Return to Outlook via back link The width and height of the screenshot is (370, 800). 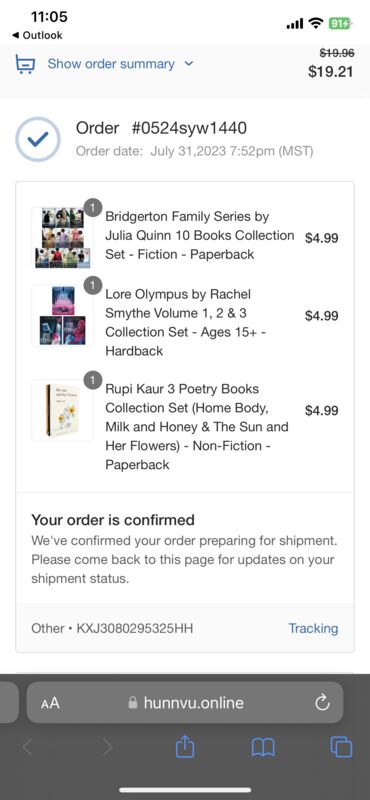37,35
